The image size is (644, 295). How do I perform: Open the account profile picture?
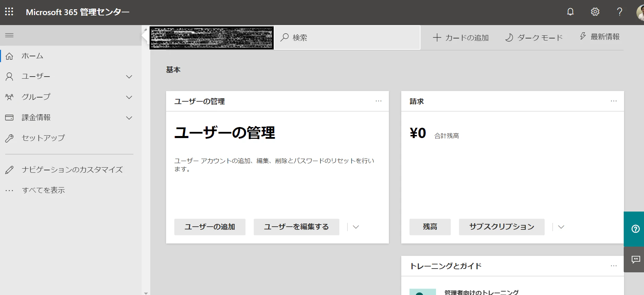click(640, 12)
